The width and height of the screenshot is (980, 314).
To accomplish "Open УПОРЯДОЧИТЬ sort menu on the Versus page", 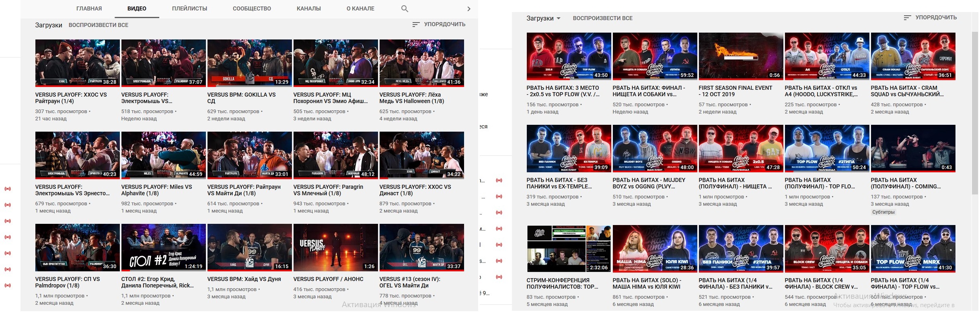I will pos(439,24).
